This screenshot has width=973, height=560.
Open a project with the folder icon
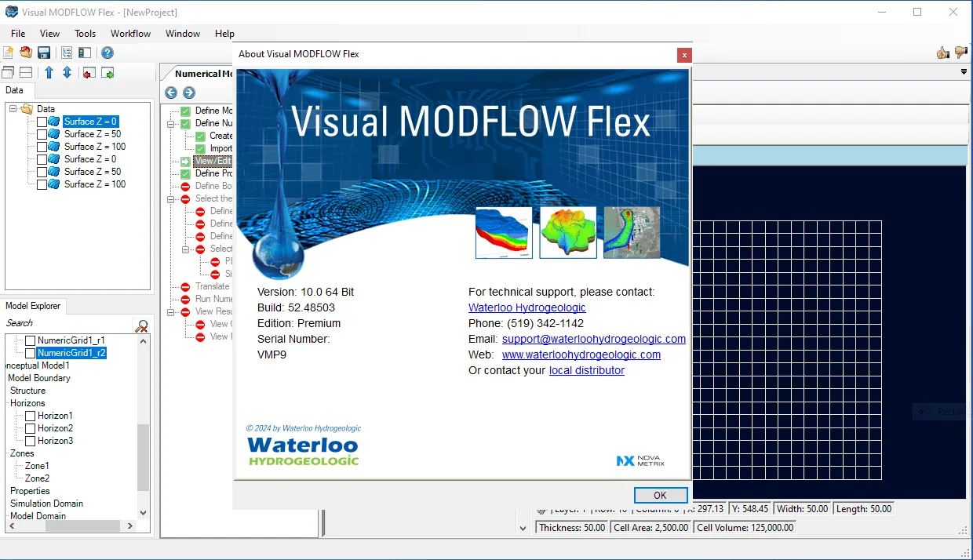pyautogui.click(x=26, y=53)
